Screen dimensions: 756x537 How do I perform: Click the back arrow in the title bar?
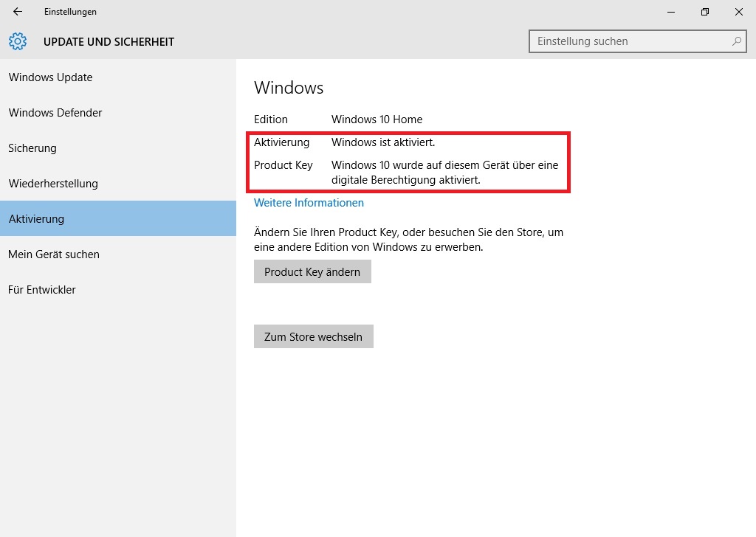pyautogui.click(x=18, y=12)
